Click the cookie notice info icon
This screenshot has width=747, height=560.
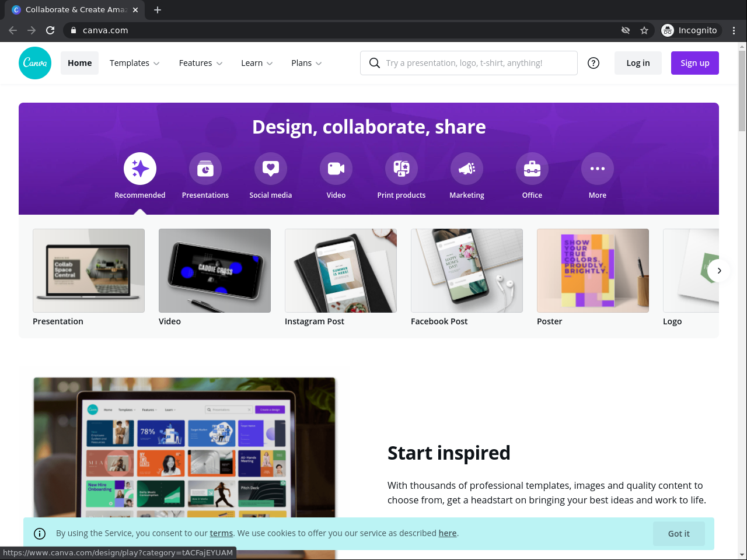(x=40, y=534)
